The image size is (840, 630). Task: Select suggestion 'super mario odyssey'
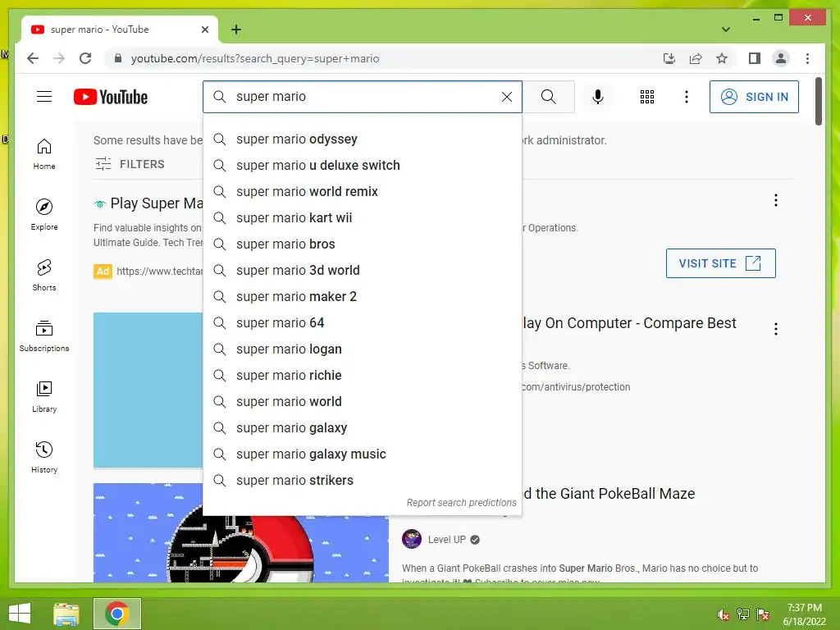click(x=362, y=139)
